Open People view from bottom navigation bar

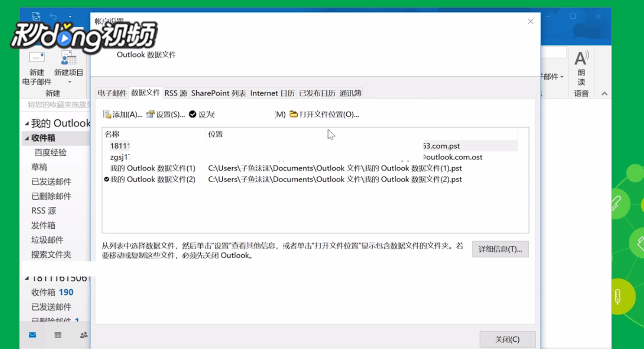pos(84,335)
